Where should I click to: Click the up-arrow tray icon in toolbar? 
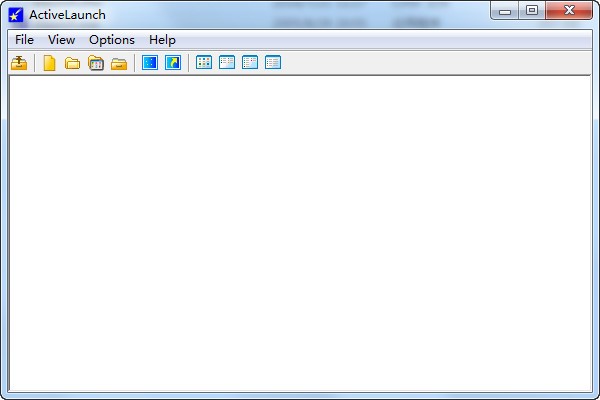tap(19, 63)
